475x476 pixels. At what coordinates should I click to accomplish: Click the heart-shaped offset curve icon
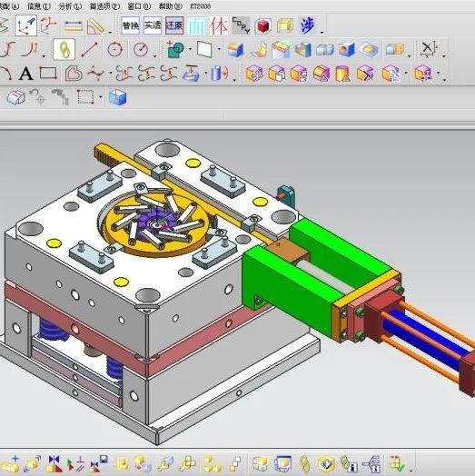(x=74, y=74)
